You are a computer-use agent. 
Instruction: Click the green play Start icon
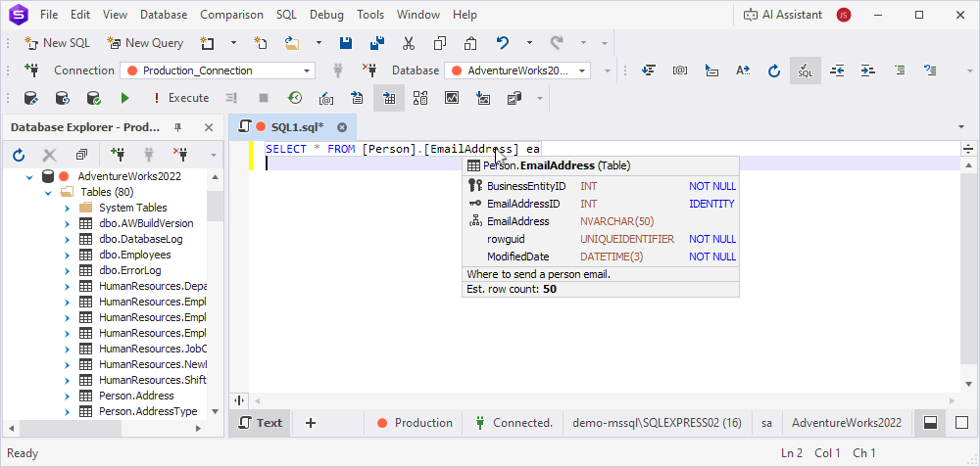[x=124, y=98]
